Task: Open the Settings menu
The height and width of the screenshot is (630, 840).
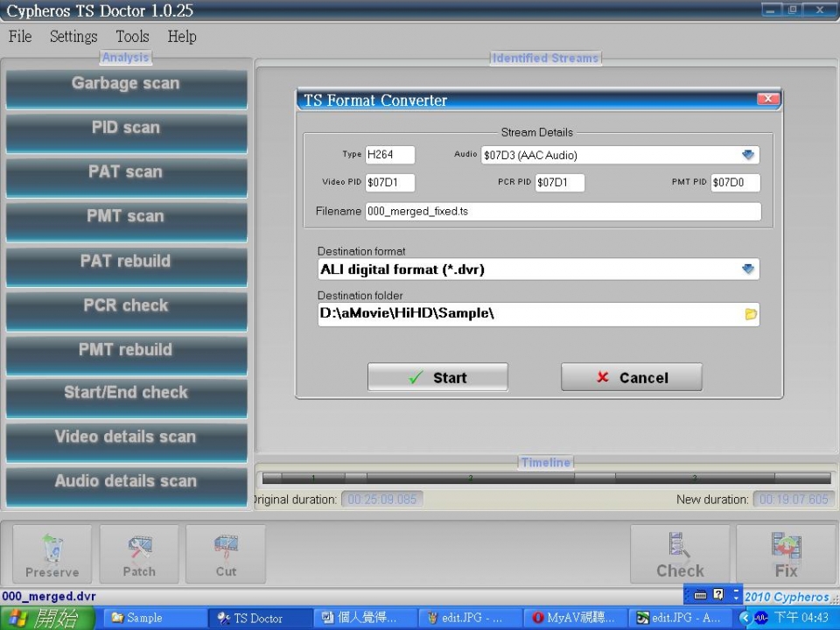Action: [73, 37]
